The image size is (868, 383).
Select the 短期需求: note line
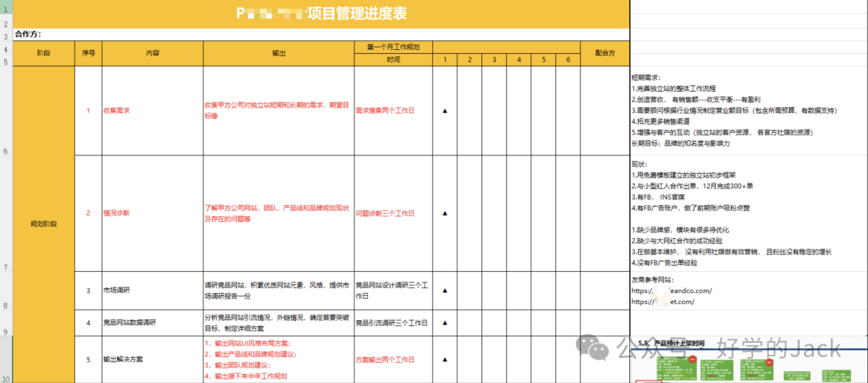pyautogui.click(x=645, y=77)
